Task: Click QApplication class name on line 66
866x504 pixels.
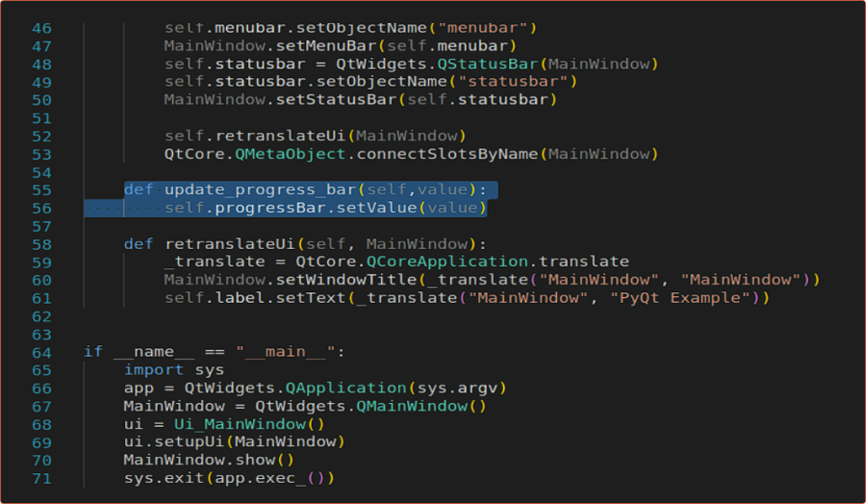Action: pyautogui.click(x=344, y=388)
